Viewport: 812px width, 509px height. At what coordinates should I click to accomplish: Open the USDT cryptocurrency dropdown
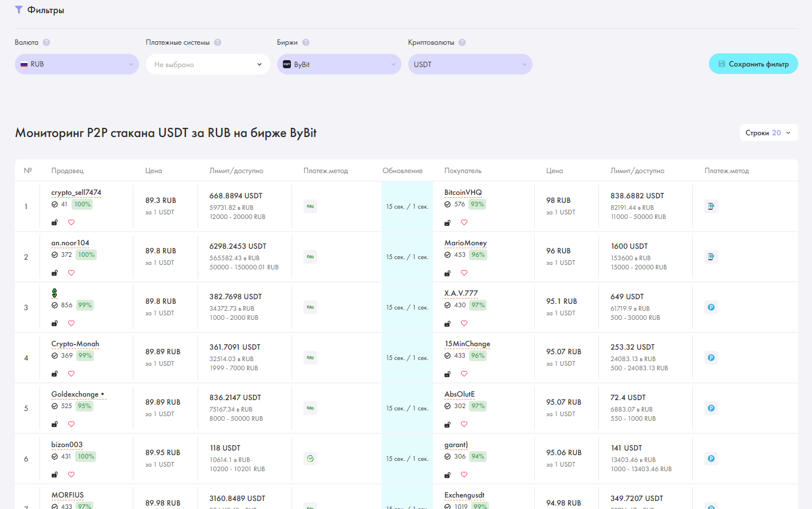pos(470,64)
